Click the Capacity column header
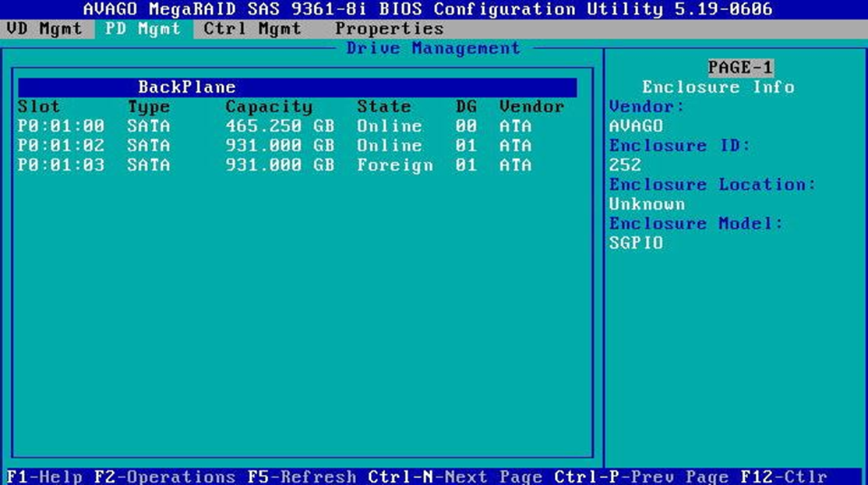 pos(269,107)
